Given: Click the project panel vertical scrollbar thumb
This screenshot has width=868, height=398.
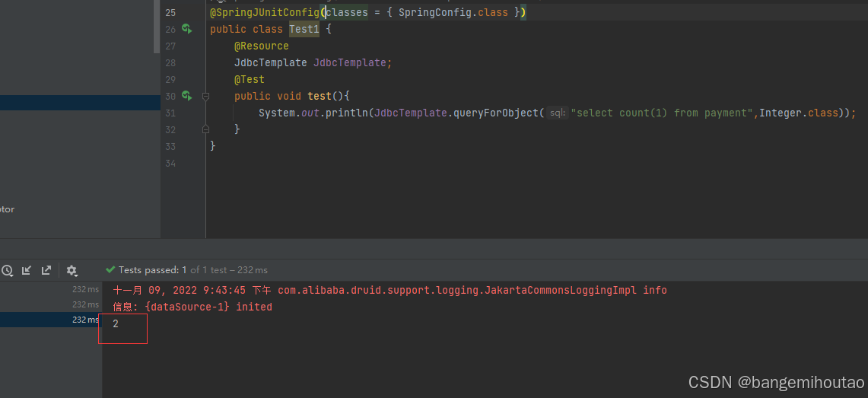Looking at the screenshot, I should [157, 27].
